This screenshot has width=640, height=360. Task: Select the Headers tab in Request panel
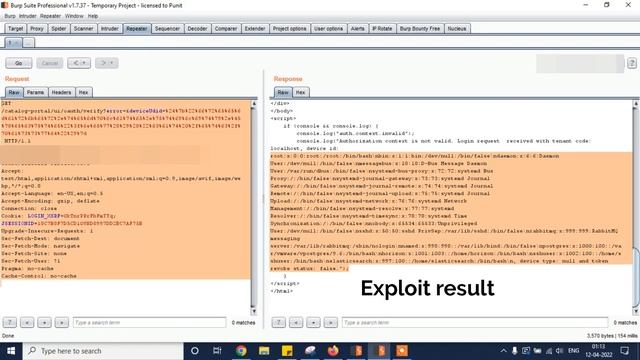61,92
